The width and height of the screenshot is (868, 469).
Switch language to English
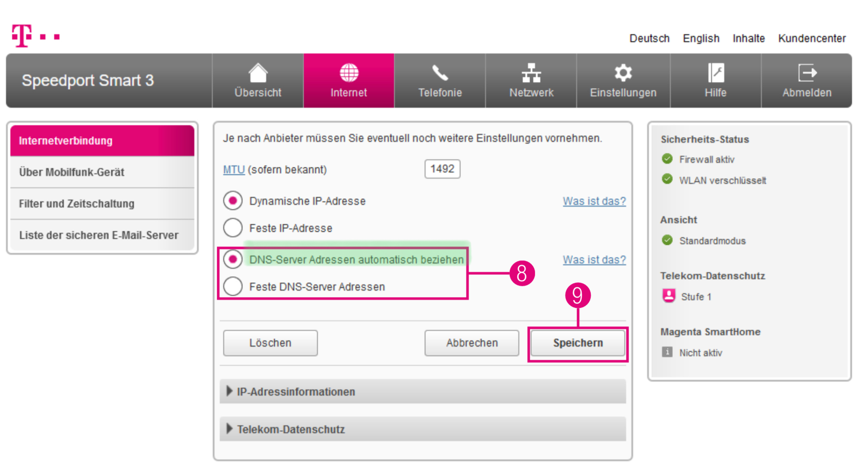point(701,38)
